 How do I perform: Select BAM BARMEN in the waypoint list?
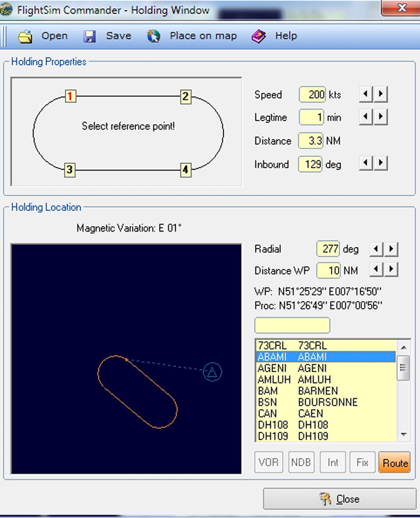click(326, 391)
